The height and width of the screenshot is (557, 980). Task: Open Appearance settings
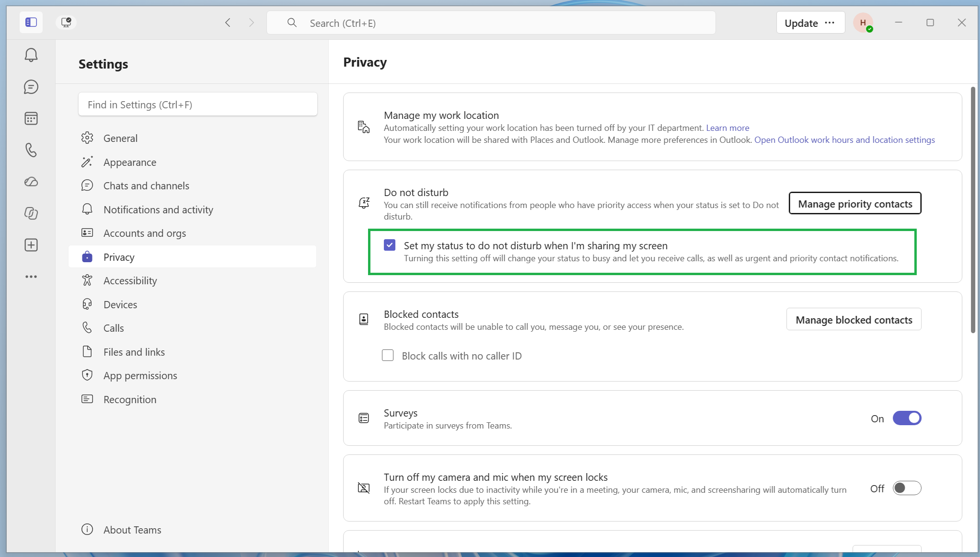click(193, 162)
